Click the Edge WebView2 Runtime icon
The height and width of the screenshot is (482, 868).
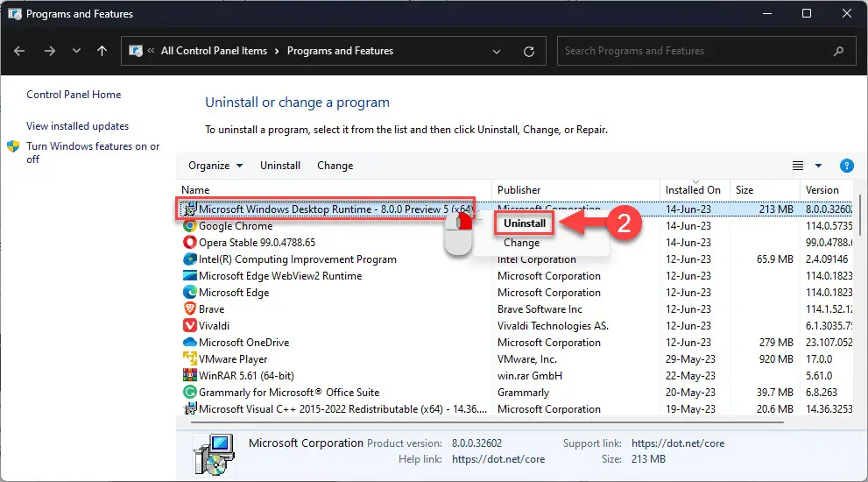click(190, 276)
